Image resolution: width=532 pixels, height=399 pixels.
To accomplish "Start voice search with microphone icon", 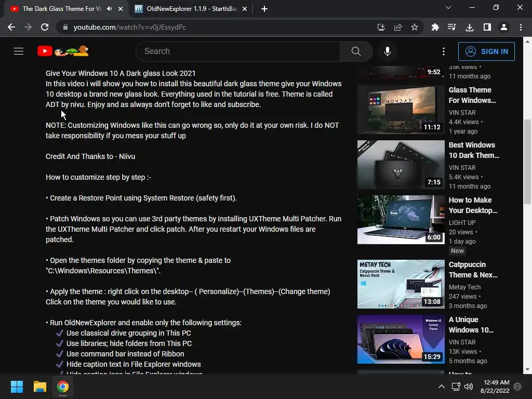I will click(x=388, y=51).
